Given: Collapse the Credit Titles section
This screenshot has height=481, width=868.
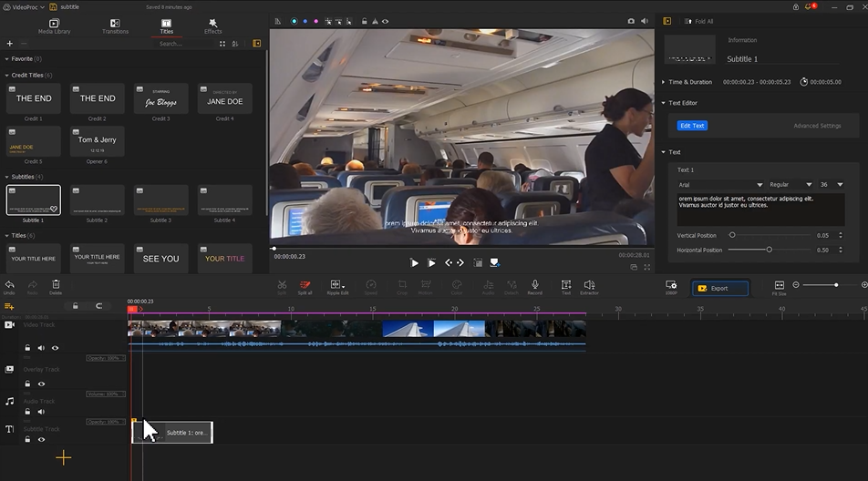Looking at the screenshot, I should coord(6,76).
